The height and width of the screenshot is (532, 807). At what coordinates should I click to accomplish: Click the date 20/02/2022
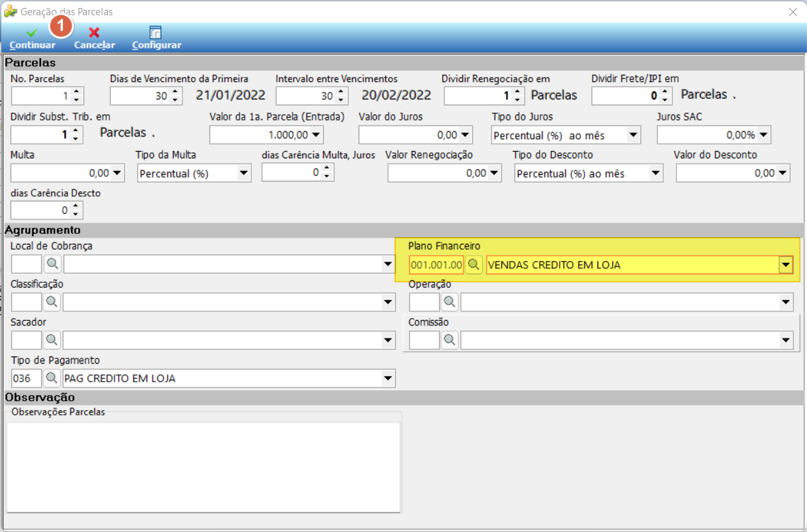[x=397, y=95]
